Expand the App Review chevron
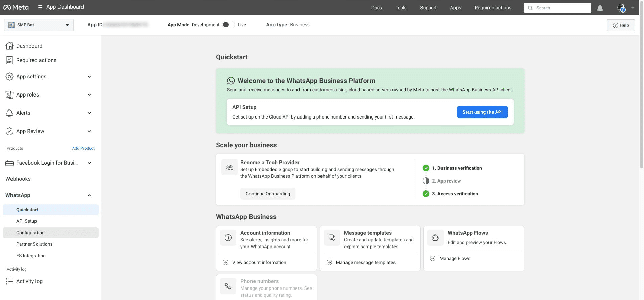 click(x=89, y=131)
